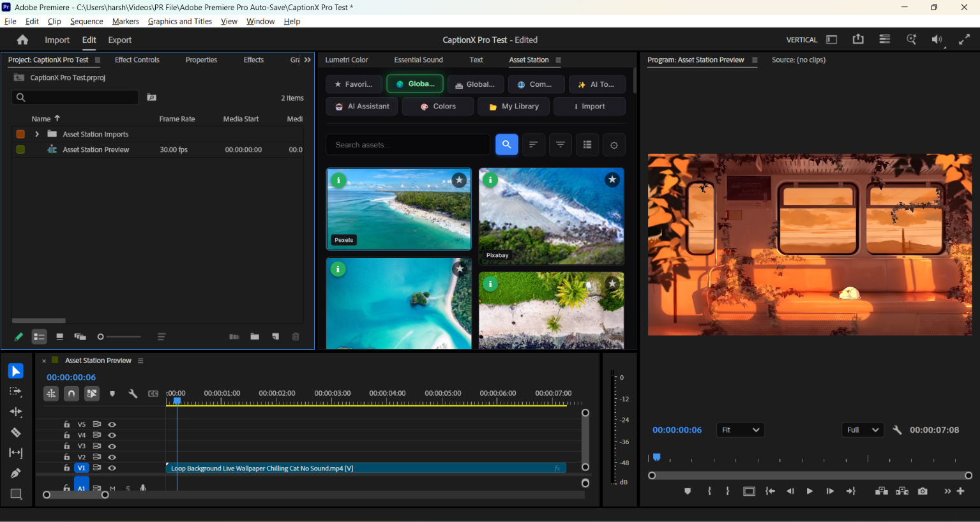Click the Extract button in Program monitor
Viewport: 980px width, 522px height.
click(x=902, y=491)
